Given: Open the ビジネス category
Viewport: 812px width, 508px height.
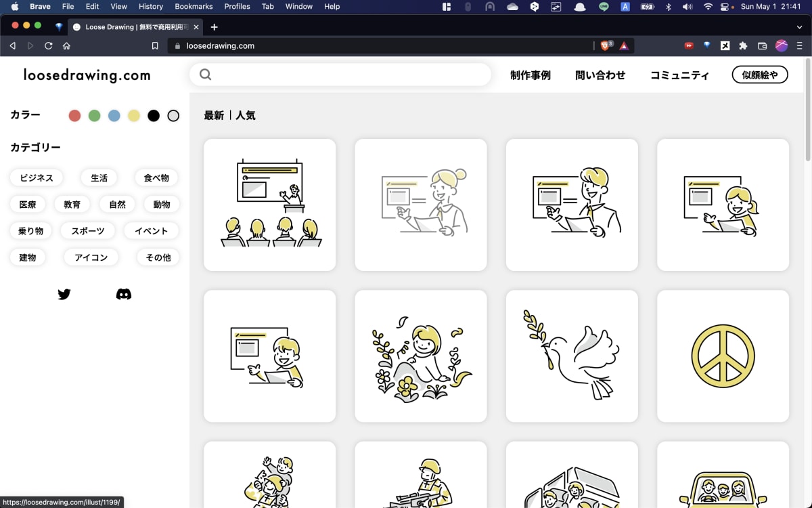Looking at the screenshot, I should 37,177.
